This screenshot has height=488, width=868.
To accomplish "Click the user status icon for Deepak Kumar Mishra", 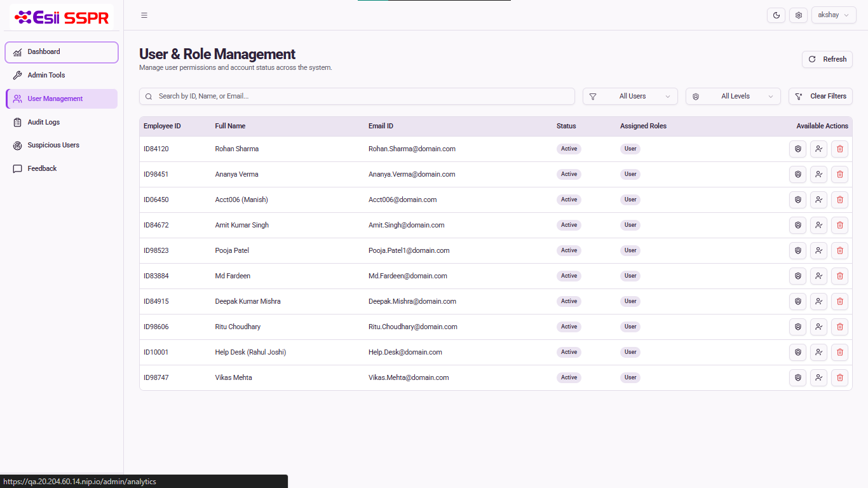I will tap(818, 301).
